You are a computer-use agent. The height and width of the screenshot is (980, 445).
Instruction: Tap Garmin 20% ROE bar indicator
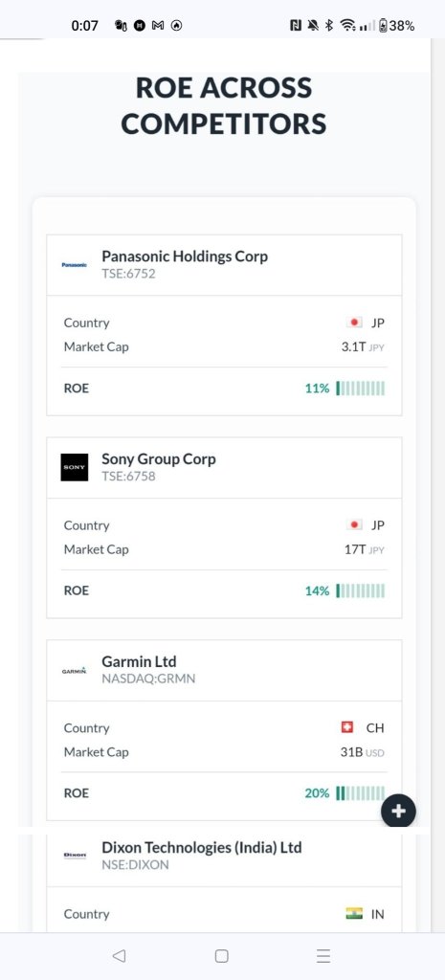[x=361, y=793]
